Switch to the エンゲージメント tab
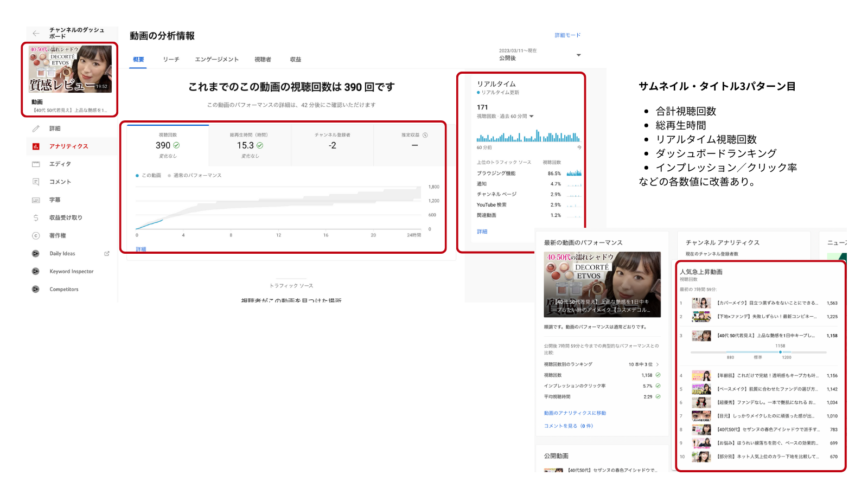 (216, 60)
